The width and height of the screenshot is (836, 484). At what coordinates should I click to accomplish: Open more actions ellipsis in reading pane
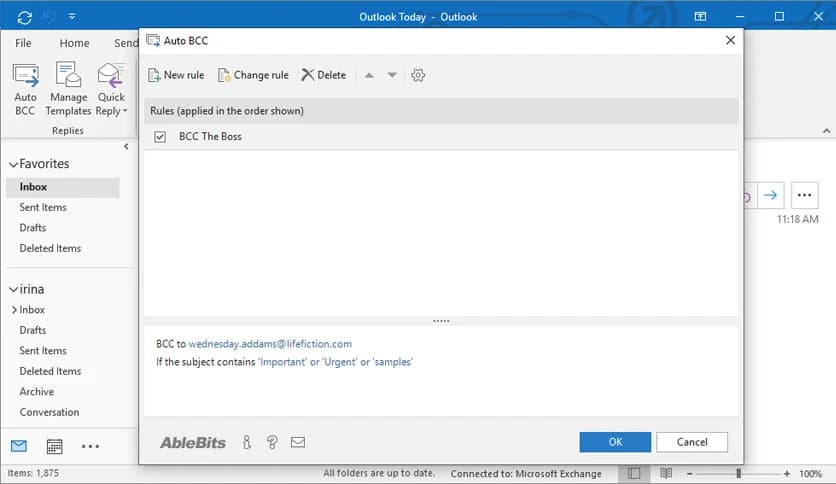tap(805, 195)
